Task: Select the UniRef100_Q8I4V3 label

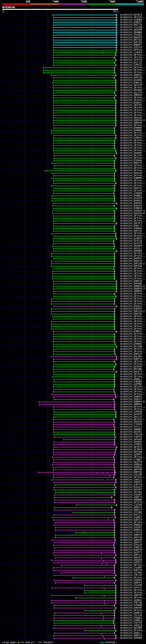Action: coord(131,447)
